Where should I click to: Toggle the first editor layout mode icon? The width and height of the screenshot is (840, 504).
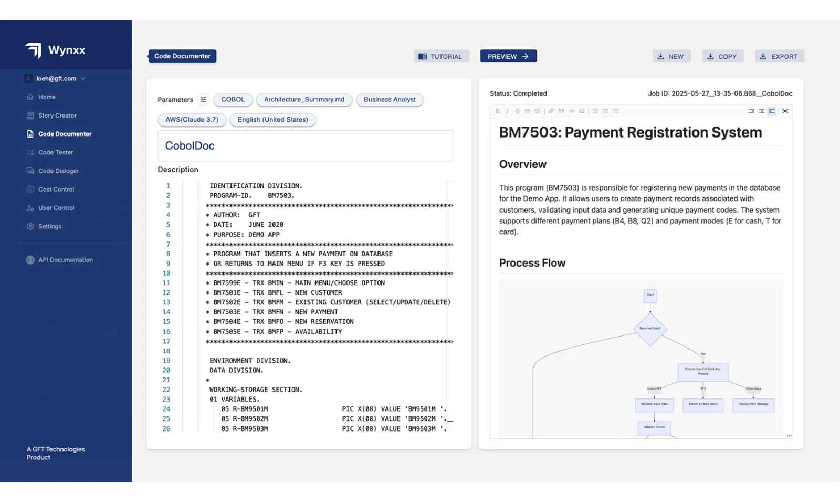pyautogui.click(x=751, y=111)
